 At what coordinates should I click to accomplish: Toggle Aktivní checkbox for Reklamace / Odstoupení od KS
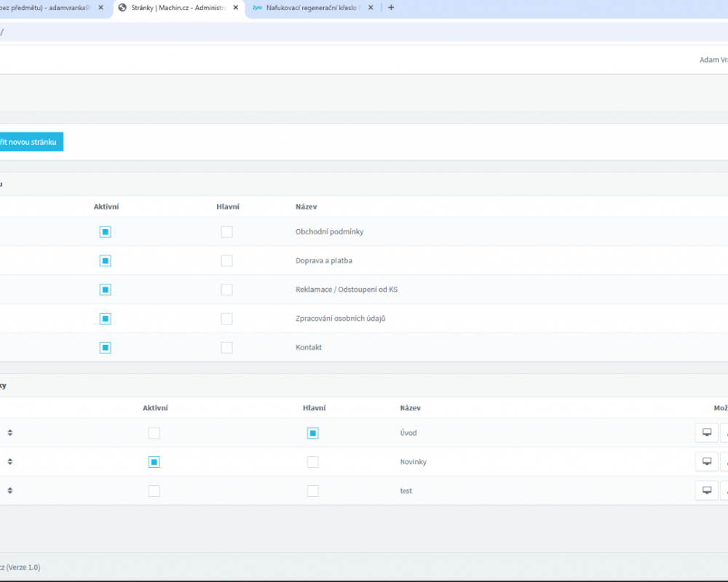pos(106,290)
